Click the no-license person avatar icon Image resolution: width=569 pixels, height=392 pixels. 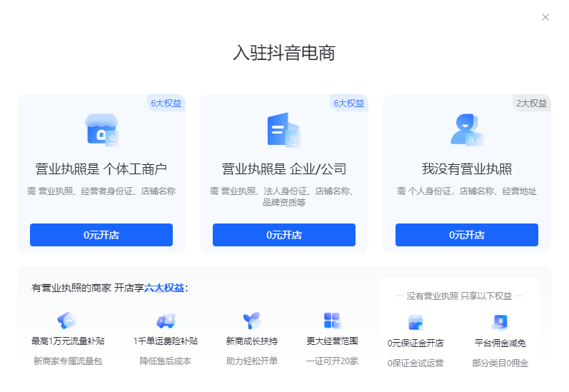tap(466, 130)
